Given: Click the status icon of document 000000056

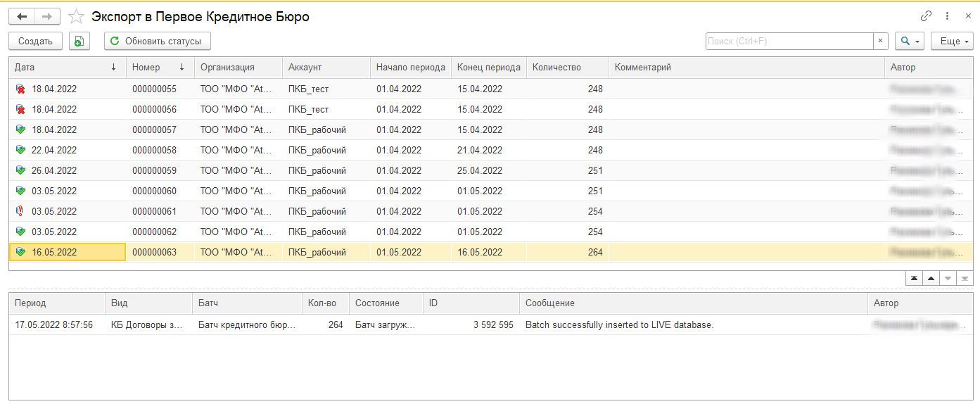Looking at the screenshot, I should click(20, 110).
